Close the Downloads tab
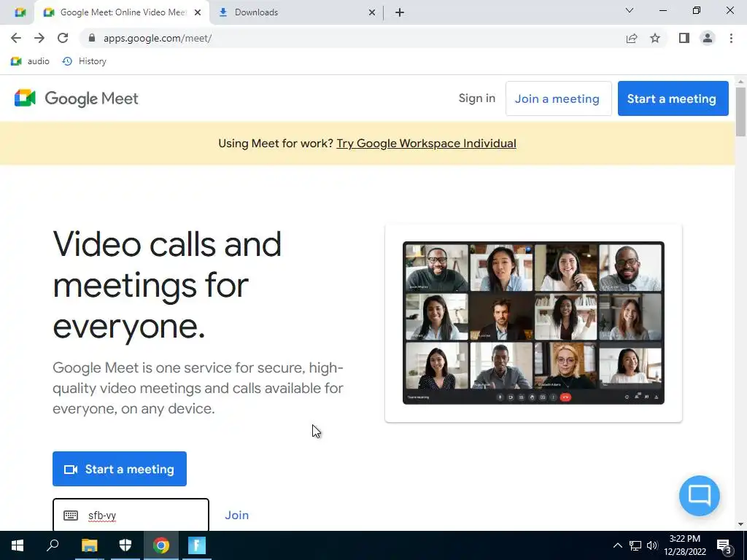This screenshot has width=747, height=560. [x=372, y=12]
